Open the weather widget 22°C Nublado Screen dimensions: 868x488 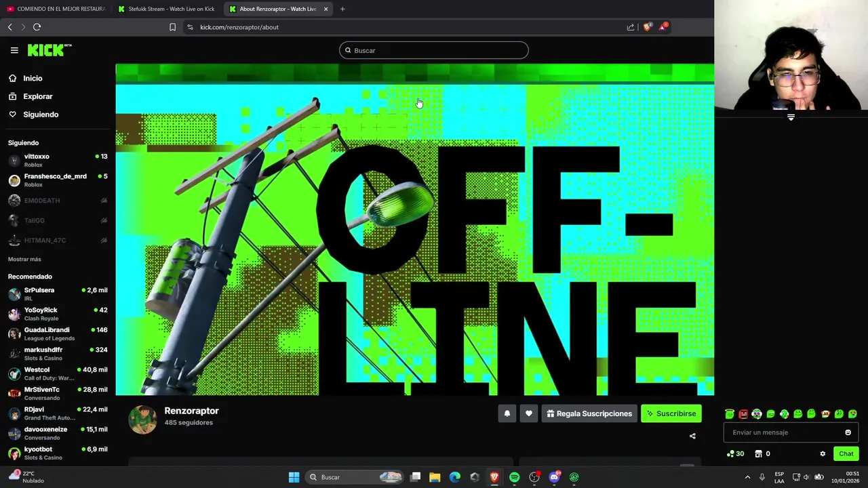(26, 477)
